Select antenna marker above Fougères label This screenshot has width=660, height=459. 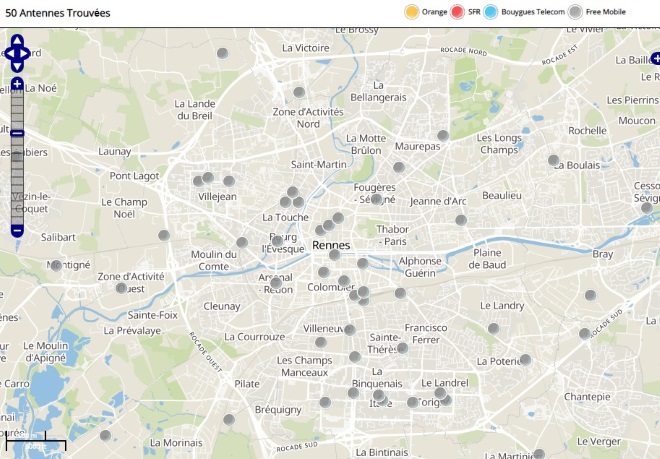399,167
